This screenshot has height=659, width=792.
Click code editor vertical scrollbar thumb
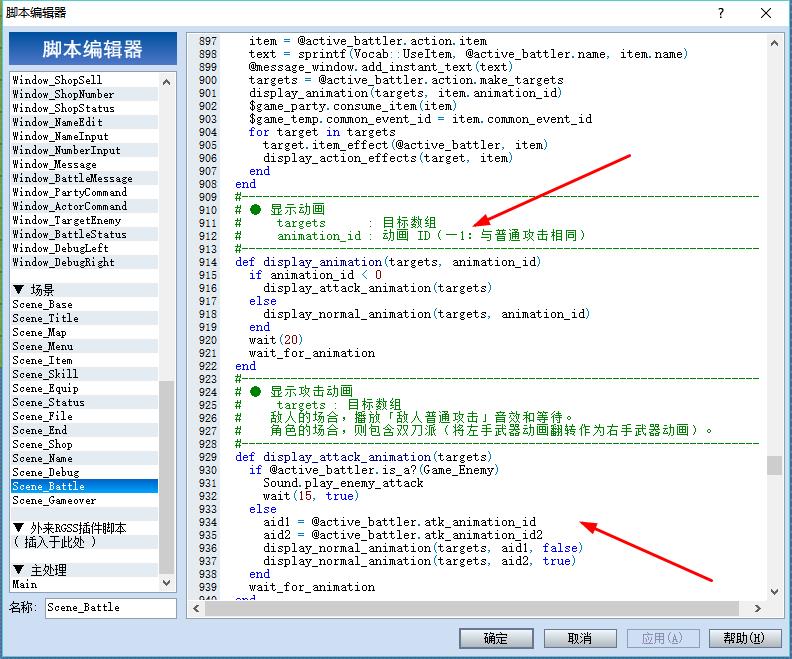pyautogui.click(x=774, y=465)
